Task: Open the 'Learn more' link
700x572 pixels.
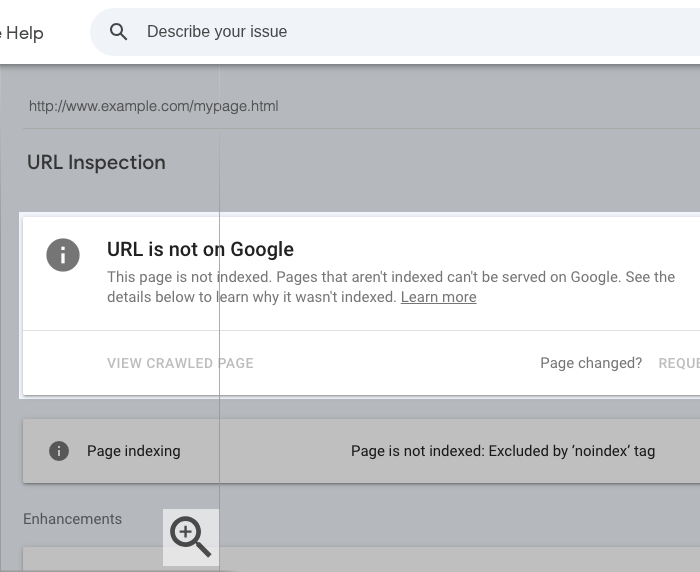Action: coord(438,297)
